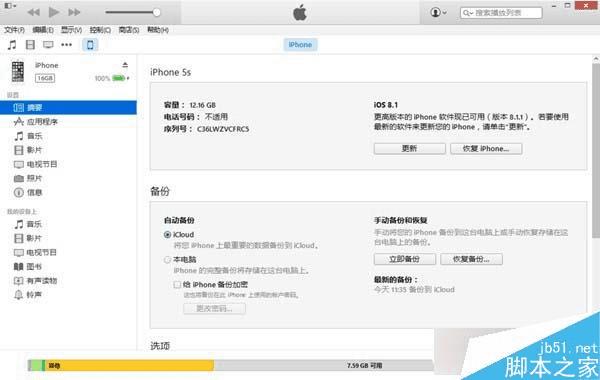
Task: Open the Movies library icon in toolbar
Action: (x=30, y=45)
